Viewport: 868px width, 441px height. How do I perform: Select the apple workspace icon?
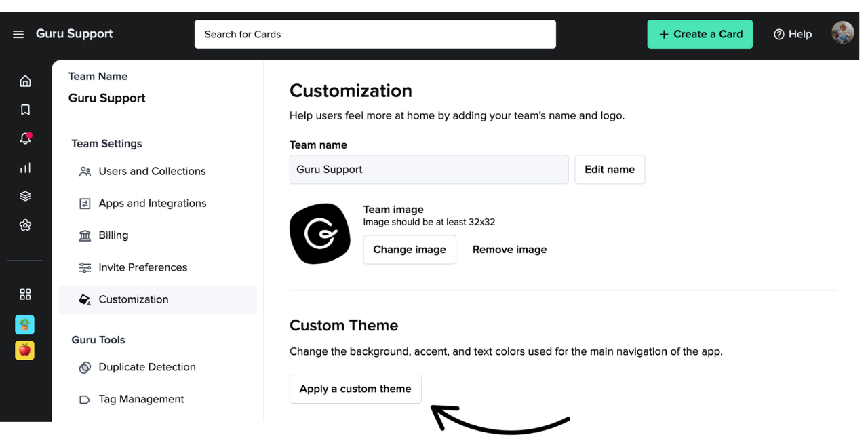point(24,350)
